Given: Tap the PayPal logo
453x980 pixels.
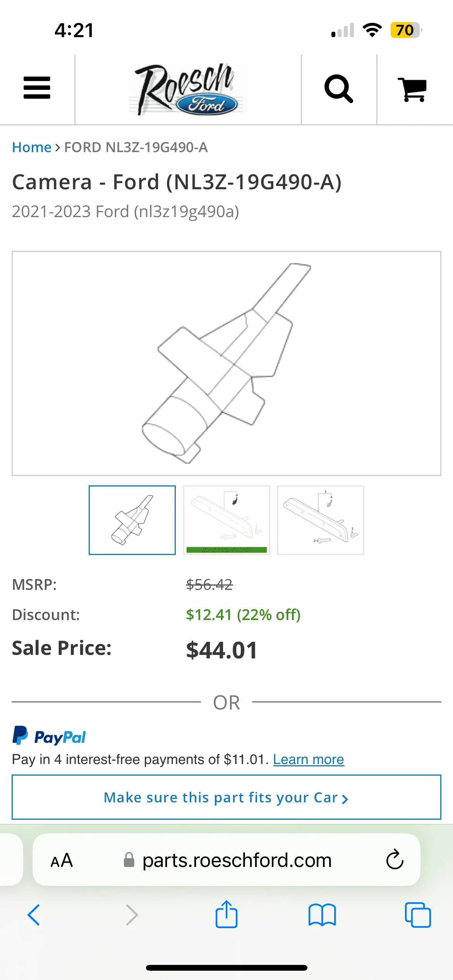Looking at the screenshot, I should 49,736.
